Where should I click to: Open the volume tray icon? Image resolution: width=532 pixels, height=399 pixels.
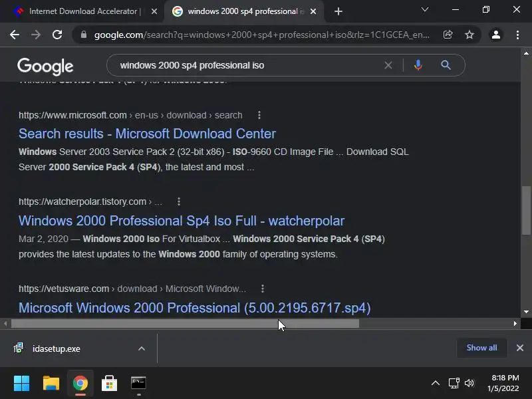tap(469, 384)
